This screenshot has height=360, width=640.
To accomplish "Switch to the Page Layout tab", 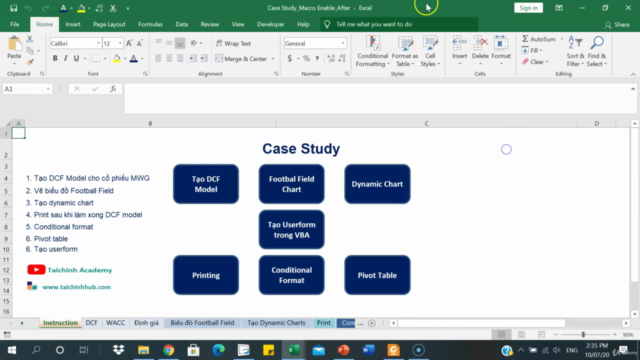I will click(x=109, y=24).
